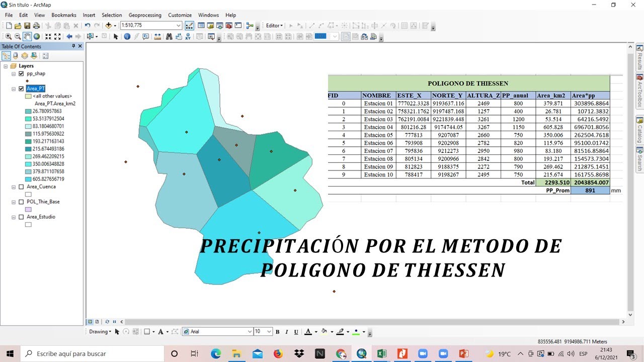Open the Search side tab
Image resolution: width=644 pixels, height=362 pixels.
point(639,160)
